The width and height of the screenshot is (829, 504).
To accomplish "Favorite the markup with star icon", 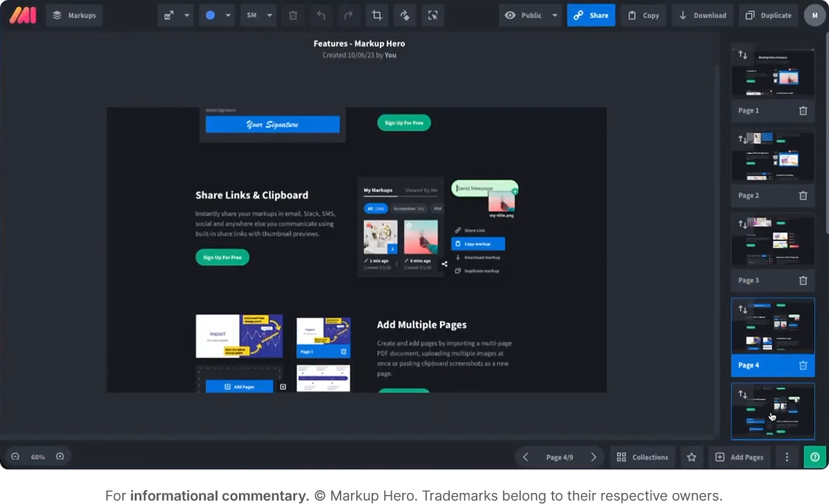I will tap(692, 457).
